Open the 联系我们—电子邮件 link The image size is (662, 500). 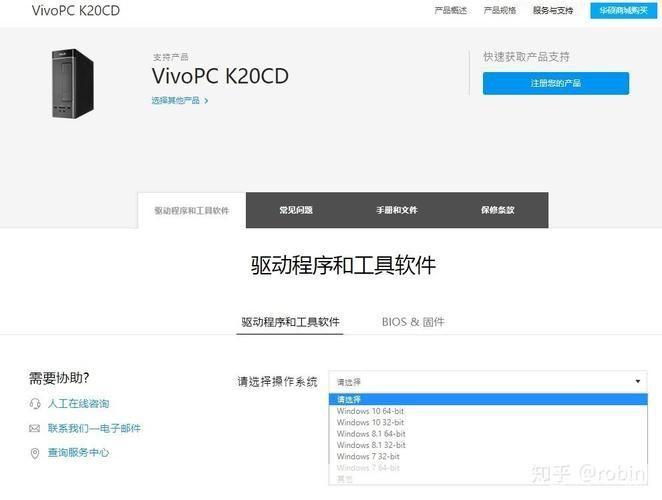click(x=94, y=428)
